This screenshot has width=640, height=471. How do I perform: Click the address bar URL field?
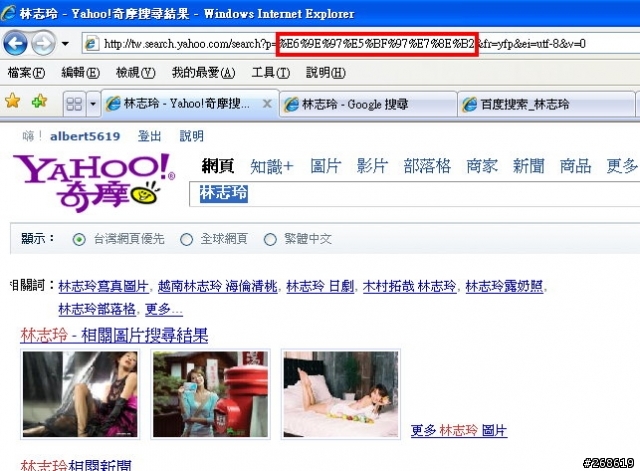point(360,43)
